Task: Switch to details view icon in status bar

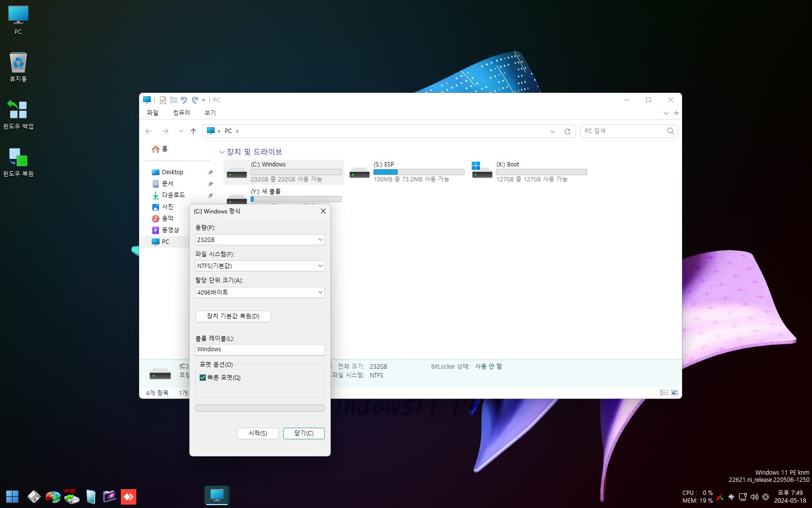Action: point(664,393)
